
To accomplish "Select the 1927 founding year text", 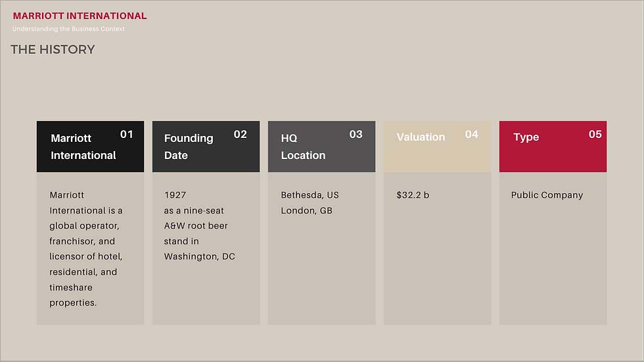I will [x=175, y=195].
